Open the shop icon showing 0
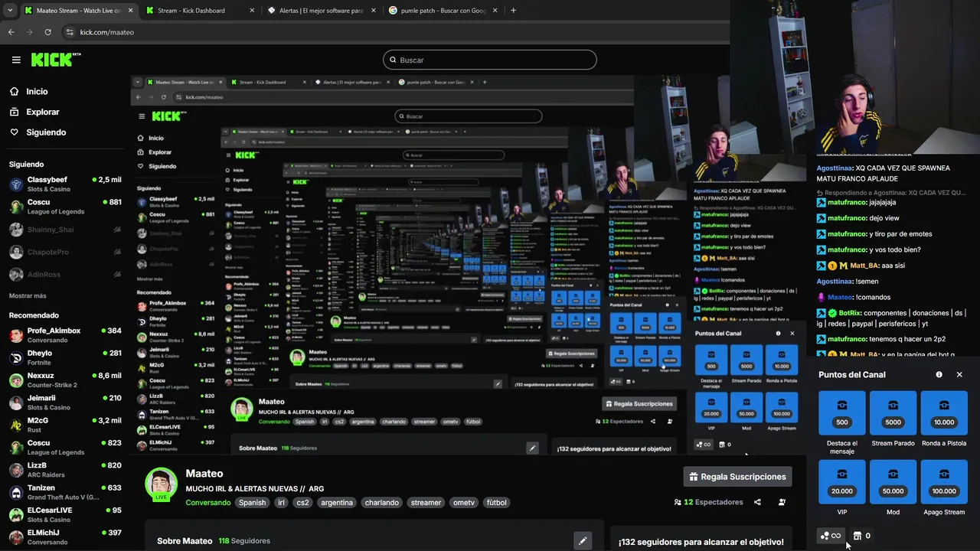Viewport: 980px width, 551px height. [x=861, y=536]
